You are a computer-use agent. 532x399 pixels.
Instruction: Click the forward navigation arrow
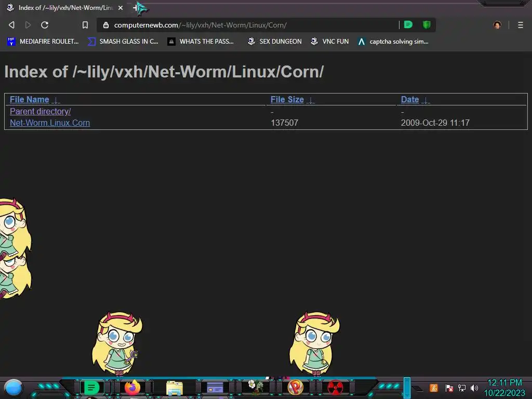point(28,25)
